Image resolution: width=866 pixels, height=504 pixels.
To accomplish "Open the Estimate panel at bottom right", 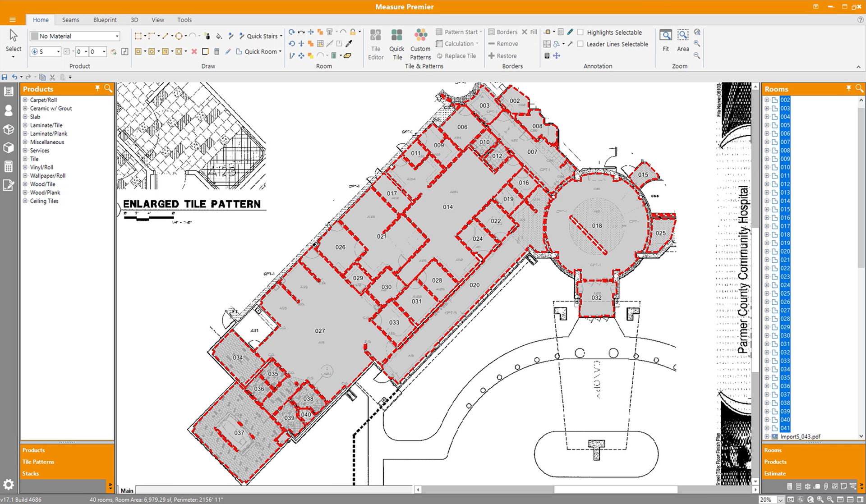I will (774, 473).
